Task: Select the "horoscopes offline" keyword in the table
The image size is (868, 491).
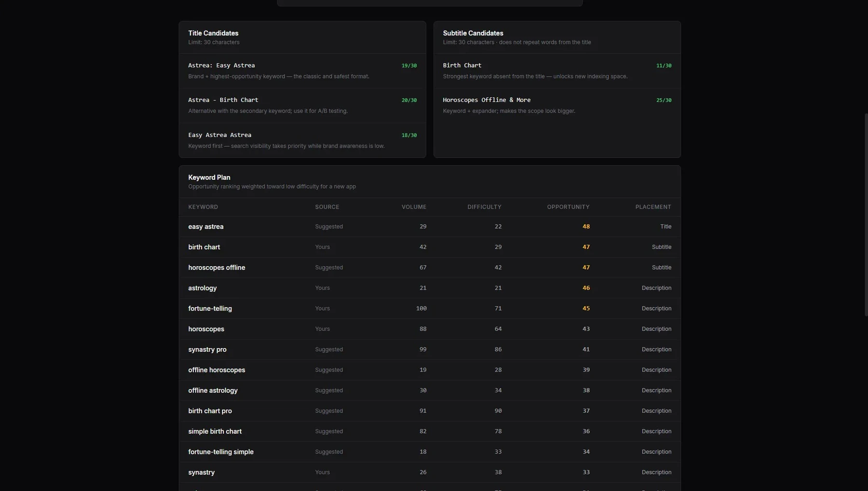Action: [x=217, y=268]
